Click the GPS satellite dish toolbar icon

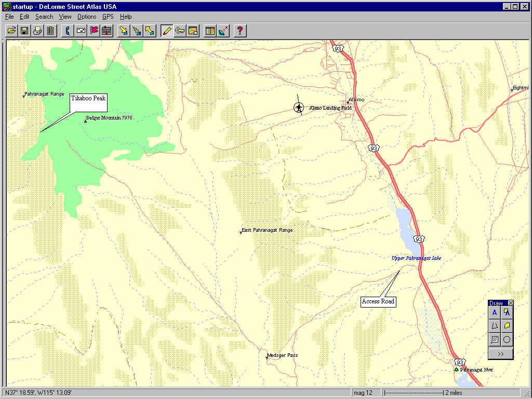223,31
